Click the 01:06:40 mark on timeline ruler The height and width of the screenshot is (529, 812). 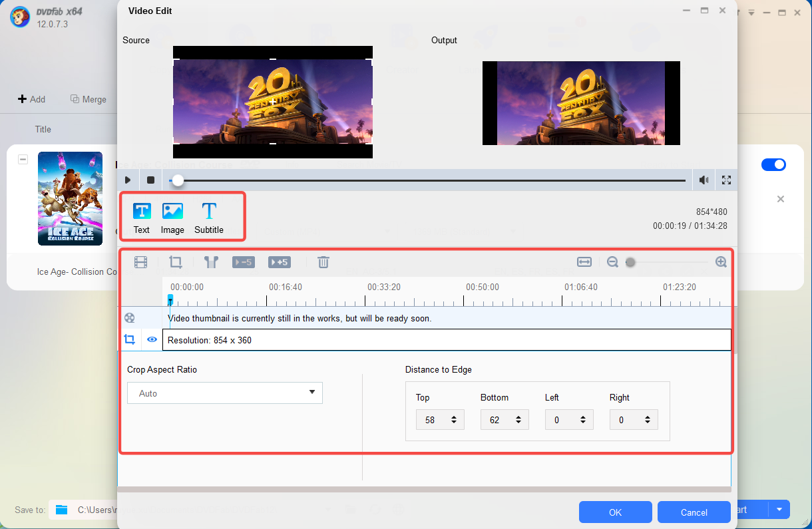(581, 287)
